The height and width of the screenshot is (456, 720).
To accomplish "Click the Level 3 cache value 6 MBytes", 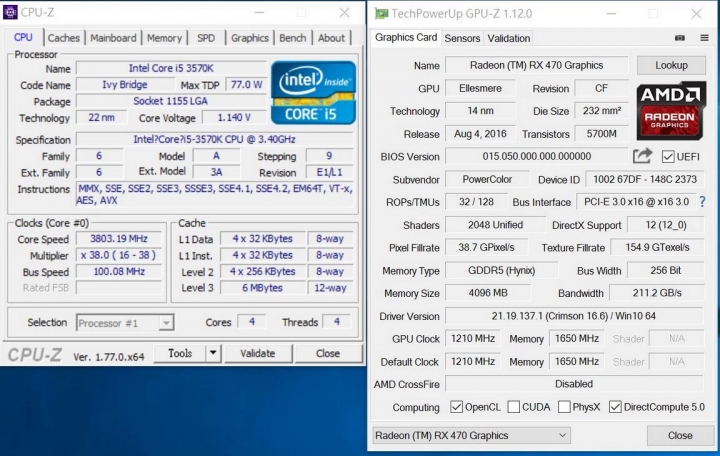I will (x=263, y=288).
